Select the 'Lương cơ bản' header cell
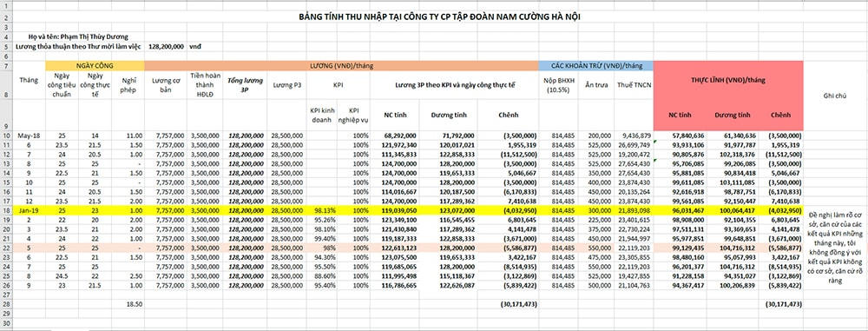 click(166, 84)
